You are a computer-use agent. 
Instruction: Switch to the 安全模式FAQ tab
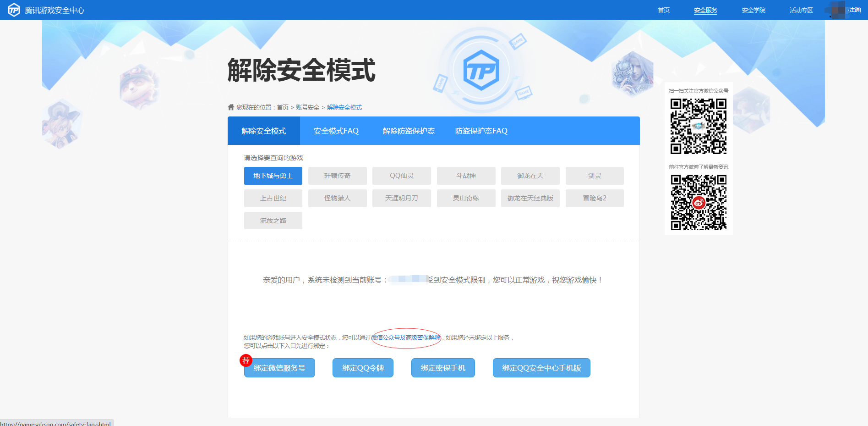pyautogui.click(x=336, y=131)
